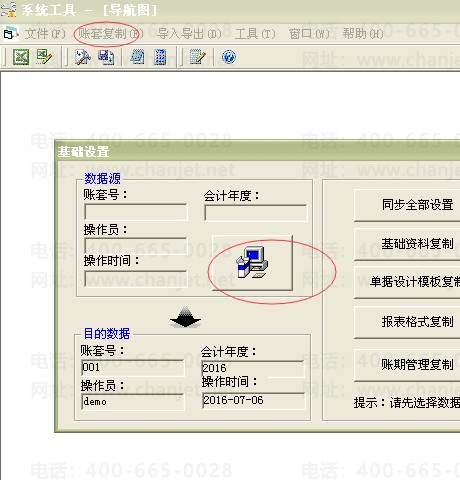Open the 账套复制 menu

click(110, 34)
